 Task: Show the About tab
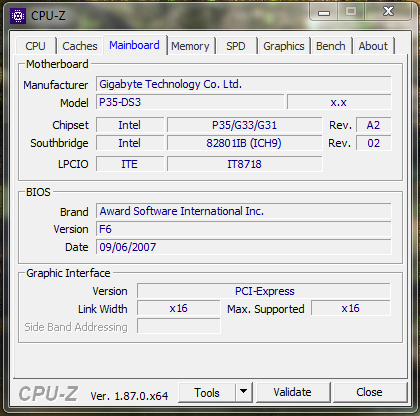373,46
